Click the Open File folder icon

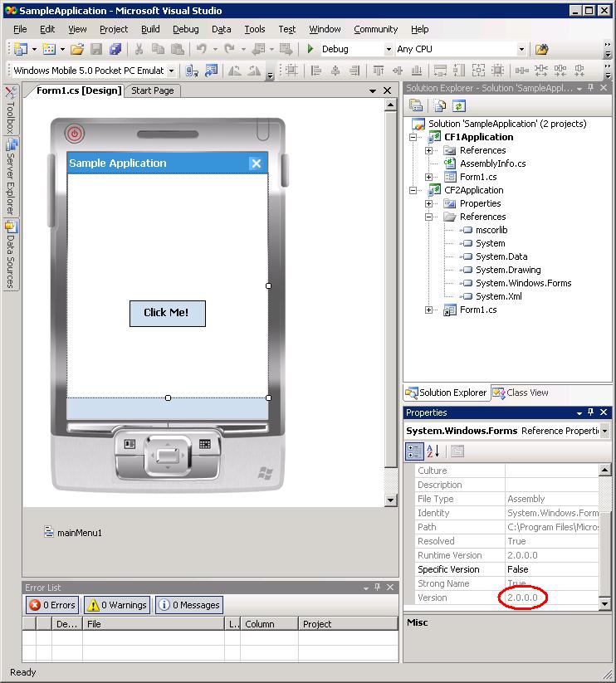[77, 49]
